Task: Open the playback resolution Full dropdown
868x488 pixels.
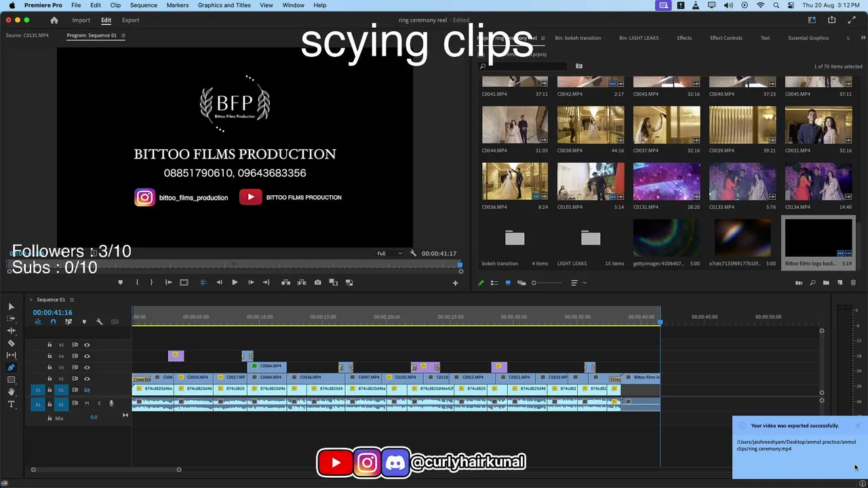Action: [390, 253]
